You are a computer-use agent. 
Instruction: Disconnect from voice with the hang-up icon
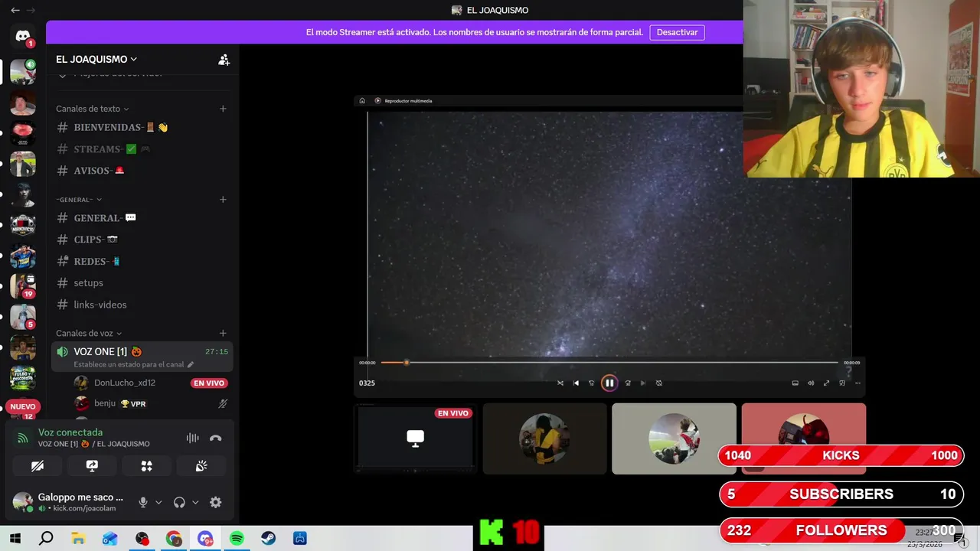(x=216, y=438)
